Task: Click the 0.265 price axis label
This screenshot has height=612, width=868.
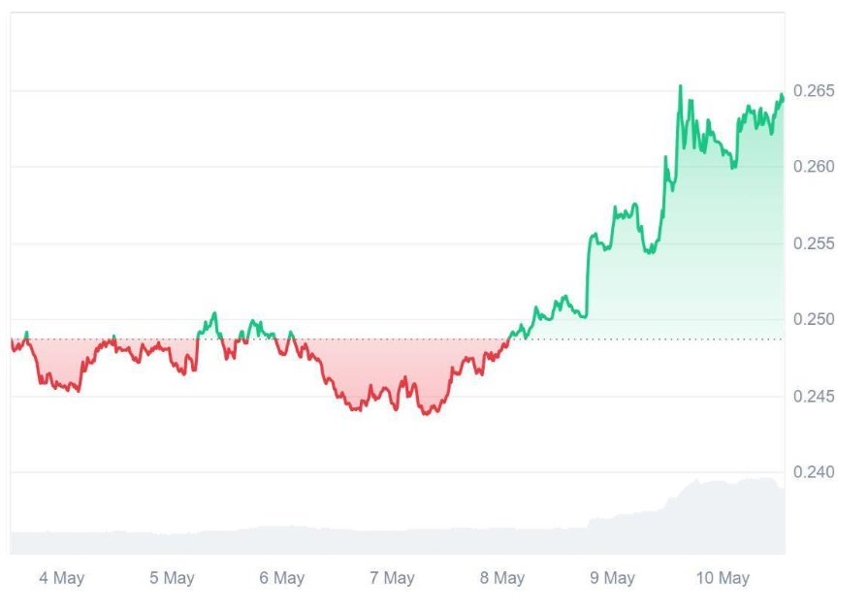Action: (x=813, y=91)
